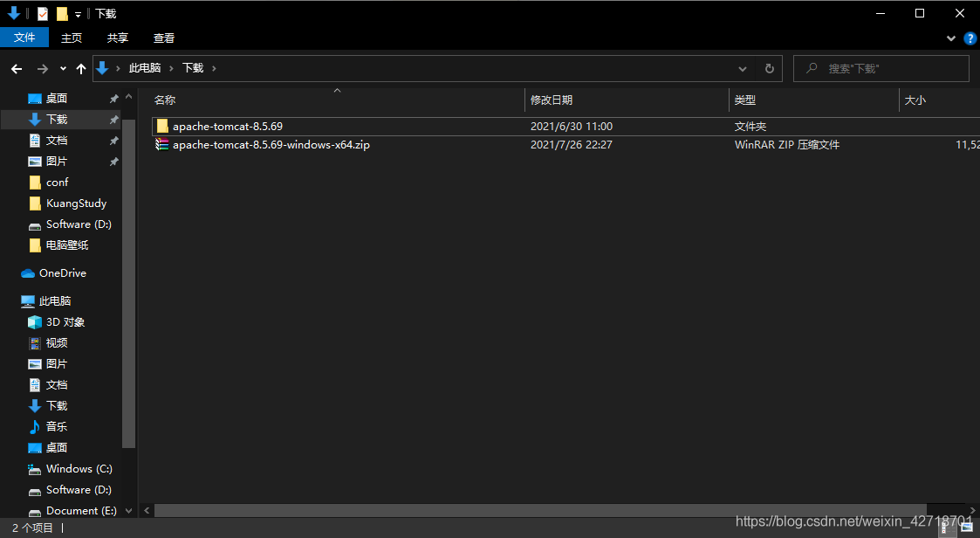
Task: Open OneDrive in the navigation pane
Action: coord(63,272)
